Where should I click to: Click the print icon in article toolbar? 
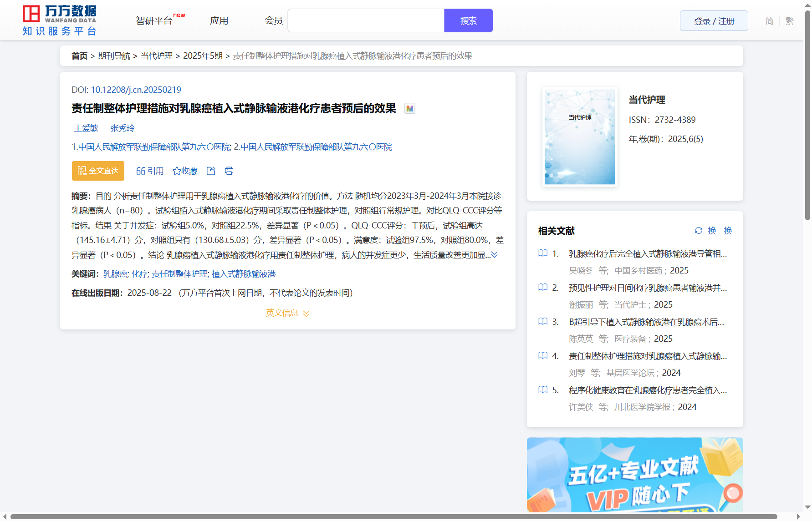click(229, 171)
